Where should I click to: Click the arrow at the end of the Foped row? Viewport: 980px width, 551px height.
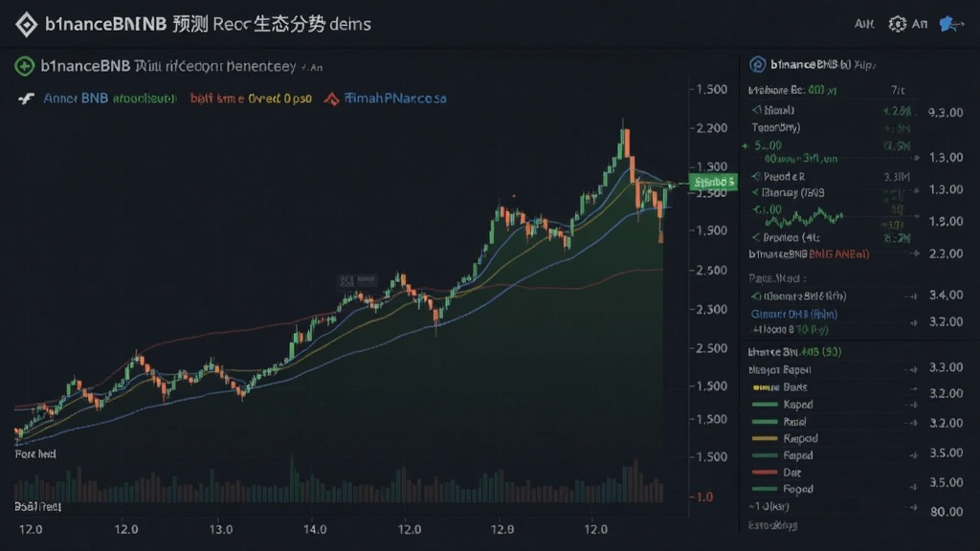pyautogui.click(x=914, y=487)
